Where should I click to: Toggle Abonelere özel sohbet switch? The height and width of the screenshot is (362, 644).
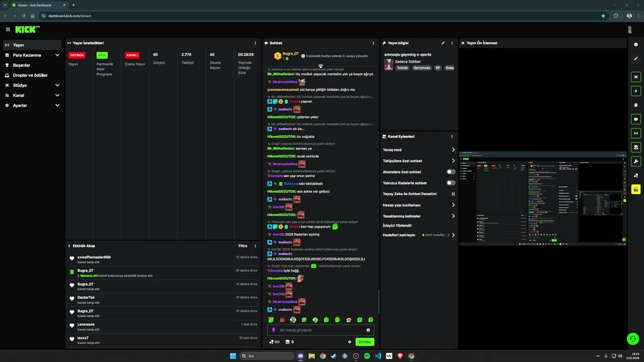[x=451, y=172]
